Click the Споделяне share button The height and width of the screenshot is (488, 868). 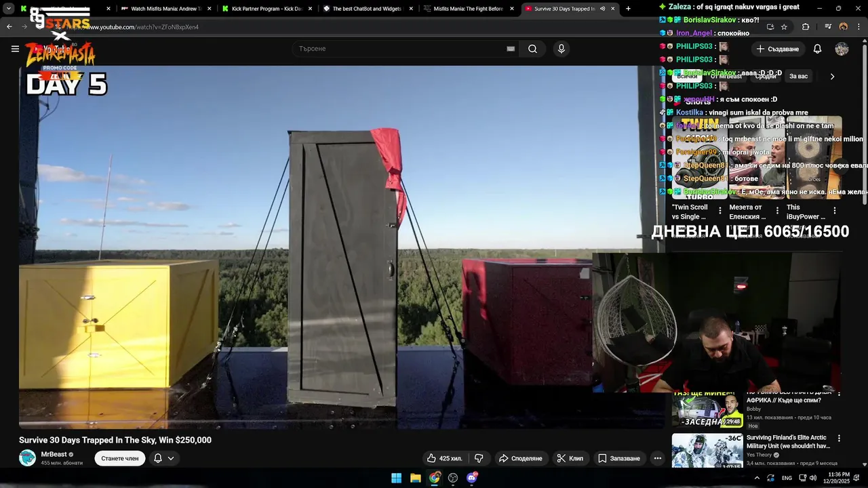click(520, 458)
